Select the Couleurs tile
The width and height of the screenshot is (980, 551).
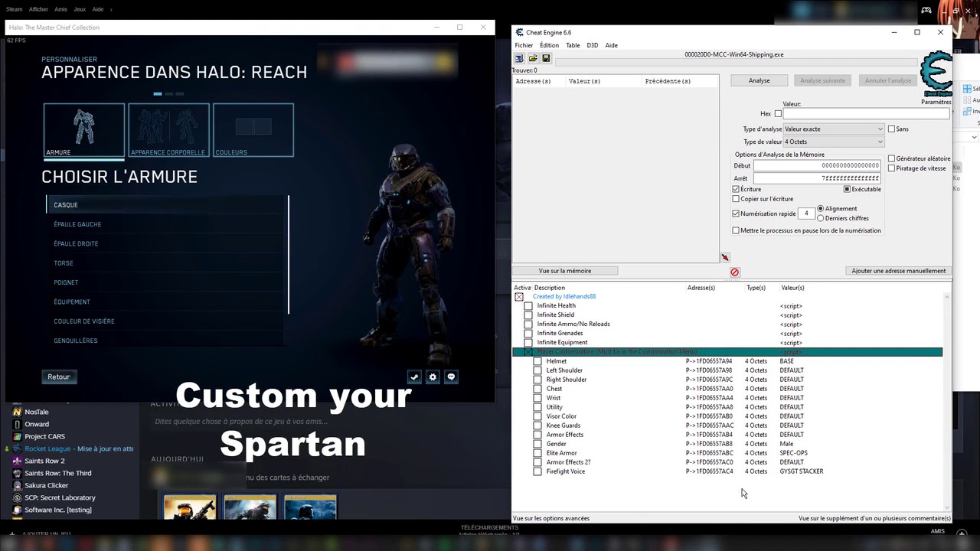(253, 130)
